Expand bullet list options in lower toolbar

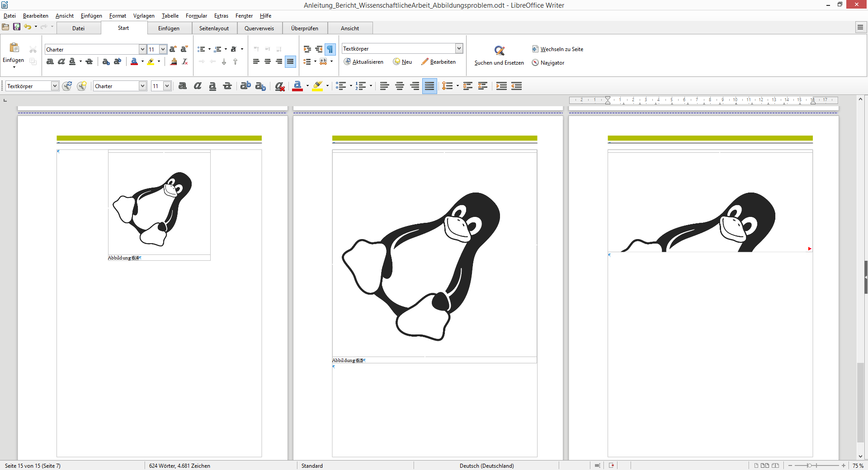(x=351, y=86)
